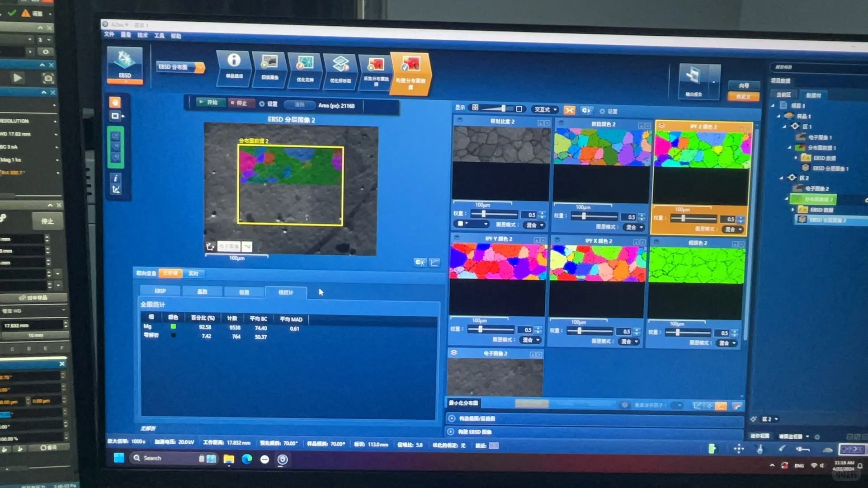
Task: Adjust the 权重 slider under 带对比度 2
Action: coord(483,214)
